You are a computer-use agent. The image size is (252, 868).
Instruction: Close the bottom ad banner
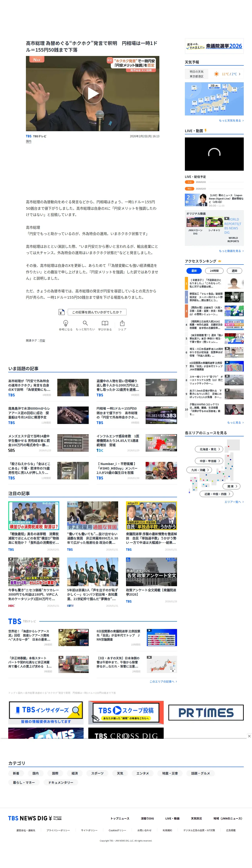249,736
